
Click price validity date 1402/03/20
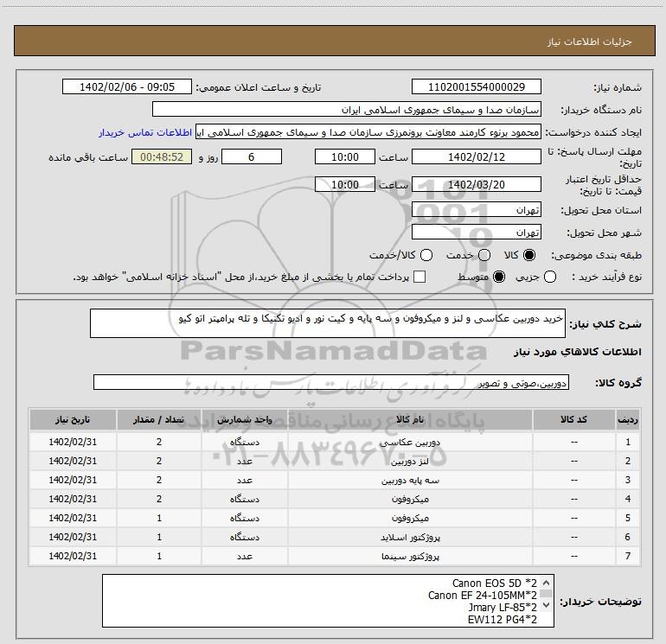tap(476, 184)
